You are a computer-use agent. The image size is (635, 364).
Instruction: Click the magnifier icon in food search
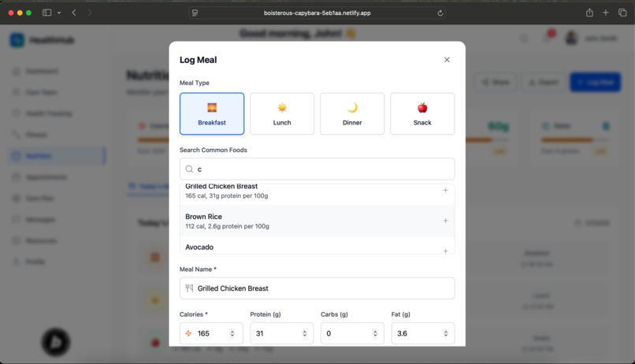[x=189, y=169]
